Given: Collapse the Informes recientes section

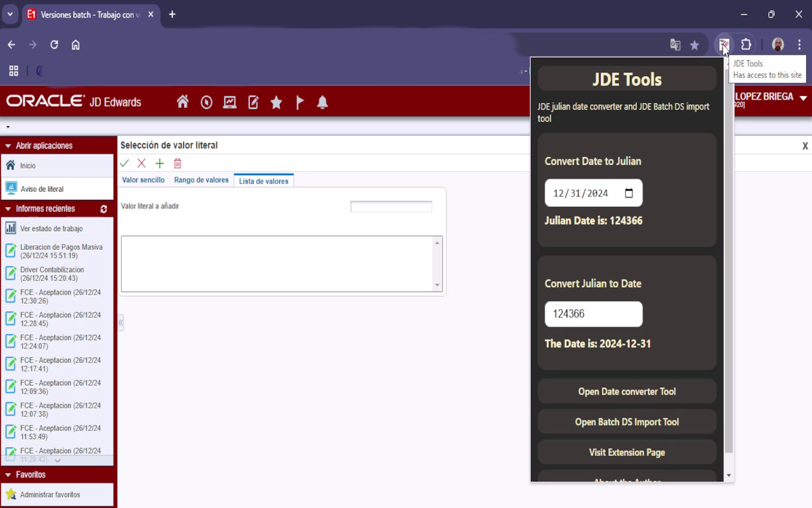Looking at the screenshot, I should (x=9, y=208).
